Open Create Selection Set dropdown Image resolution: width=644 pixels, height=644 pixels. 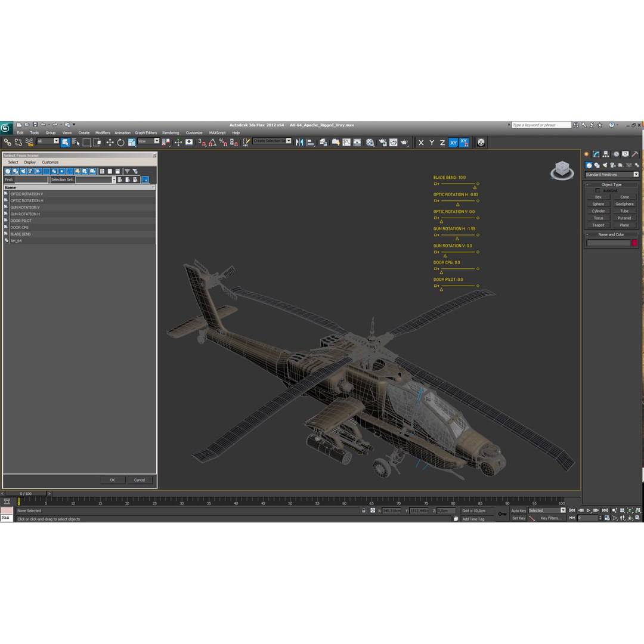point(272,141)
